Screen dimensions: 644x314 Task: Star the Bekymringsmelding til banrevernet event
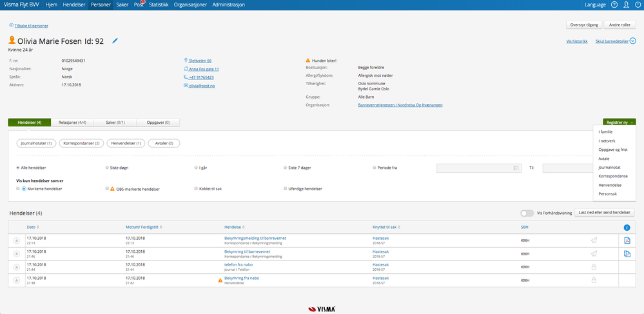click(x=16, y=241)
